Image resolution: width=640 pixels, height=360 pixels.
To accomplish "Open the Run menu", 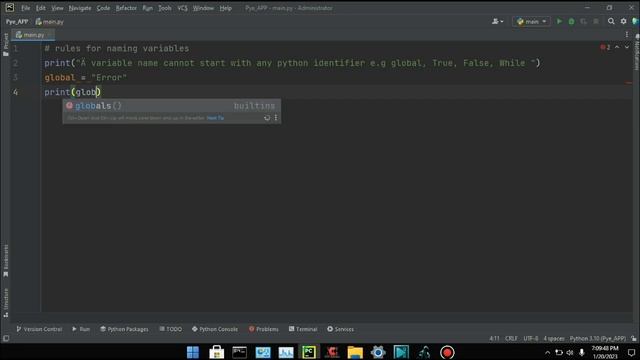I will click(147, 8).
